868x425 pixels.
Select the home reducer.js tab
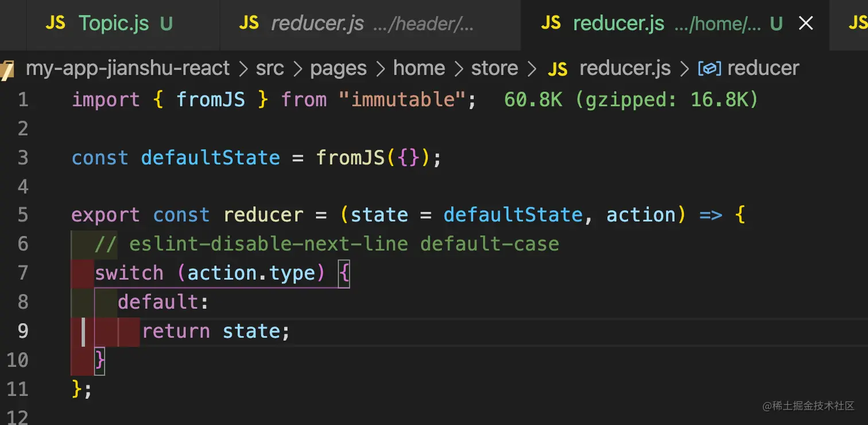pos(675,24)
